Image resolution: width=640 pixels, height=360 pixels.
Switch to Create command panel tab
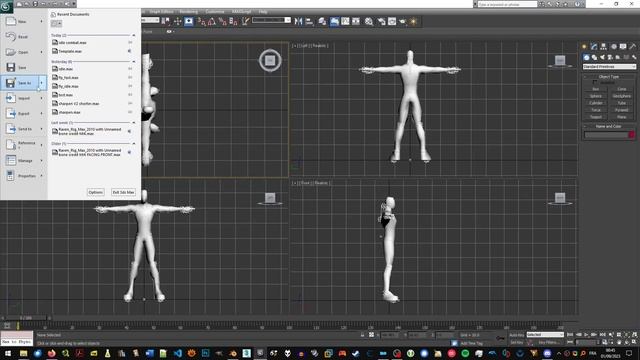point(584,47)
